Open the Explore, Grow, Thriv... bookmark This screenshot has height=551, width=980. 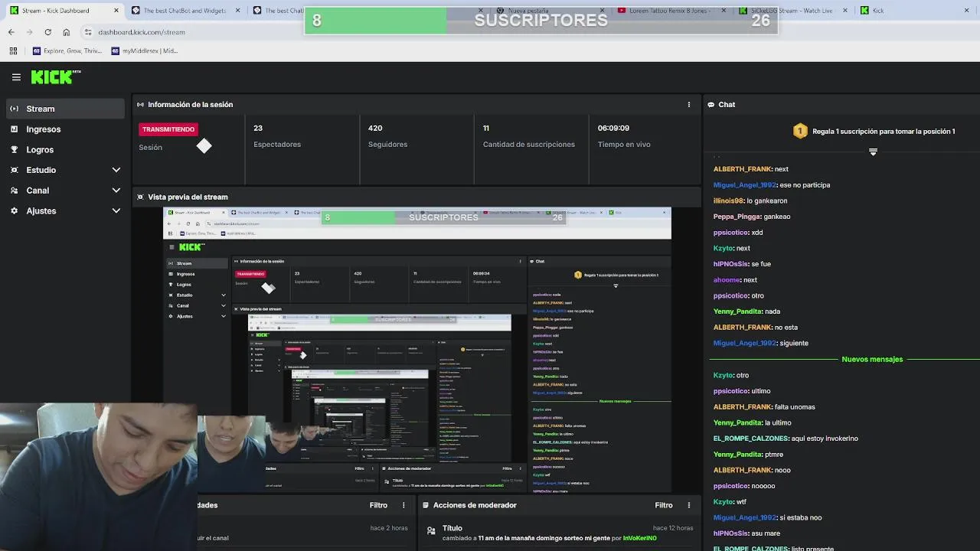click(x=67, y=51)
